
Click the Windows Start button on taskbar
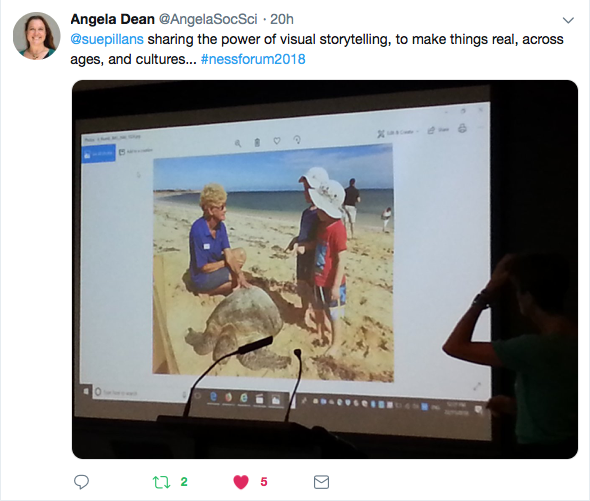[x=86, y=391]
